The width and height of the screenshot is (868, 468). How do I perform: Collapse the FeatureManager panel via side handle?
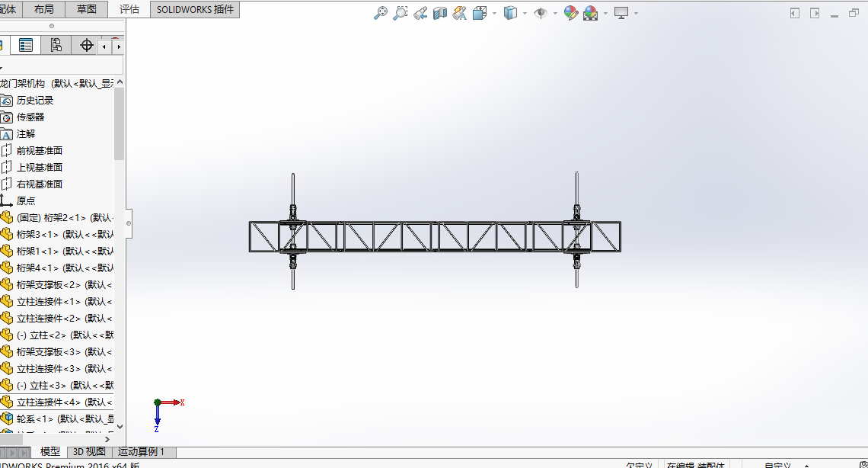coord(129,223)
